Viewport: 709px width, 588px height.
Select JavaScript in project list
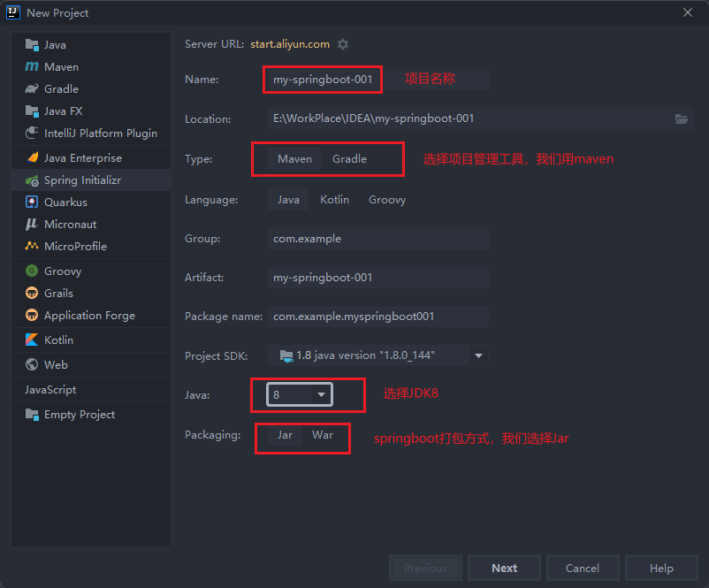click(50, 389)
